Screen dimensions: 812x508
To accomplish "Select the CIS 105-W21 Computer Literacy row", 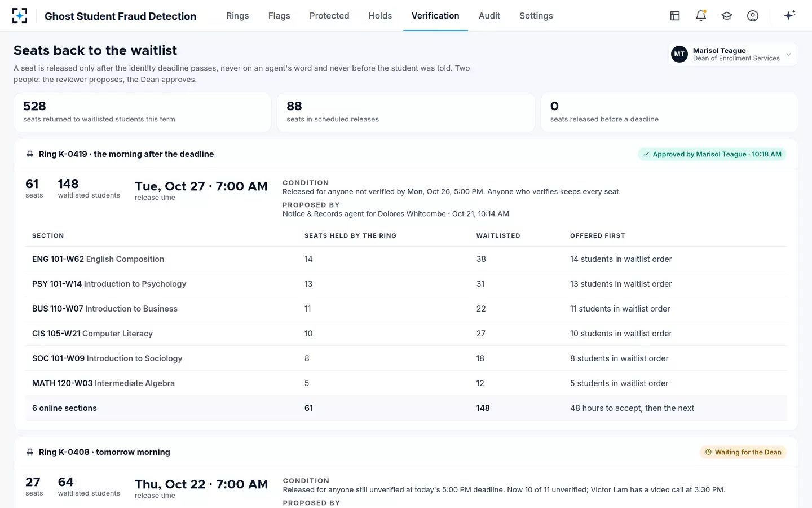I will 406,334.
